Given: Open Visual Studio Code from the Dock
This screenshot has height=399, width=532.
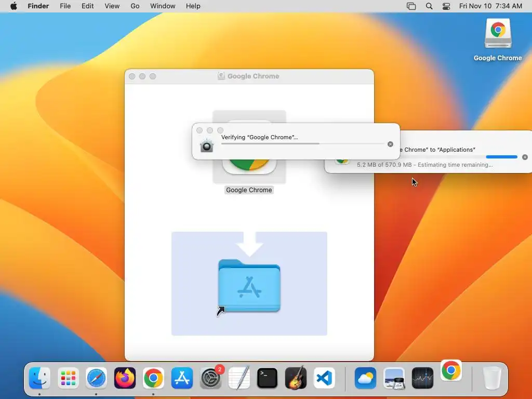Looking at the screenshot, I should coord(324,378).
